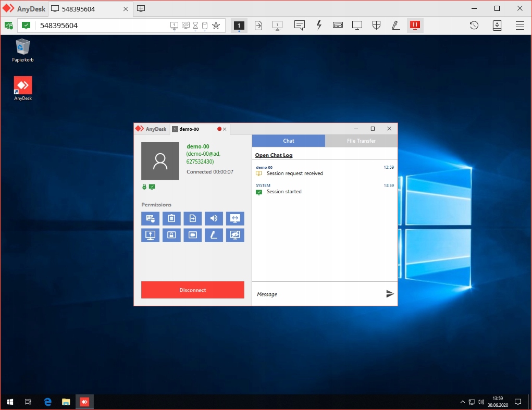Click the paper plane send message icon
Screen dimensions: 532x410
click(390, 294)
